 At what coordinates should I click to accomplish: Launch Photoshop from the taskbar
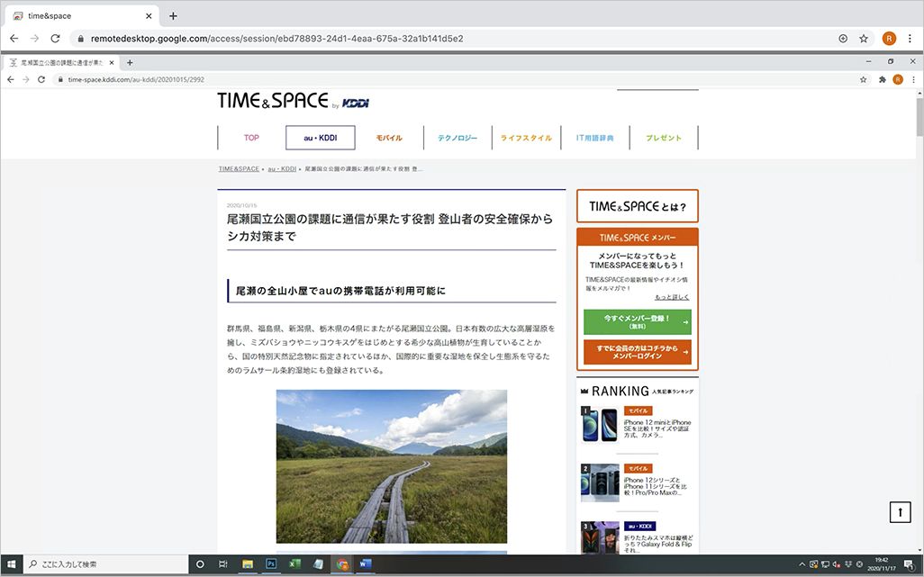[271, 564]
